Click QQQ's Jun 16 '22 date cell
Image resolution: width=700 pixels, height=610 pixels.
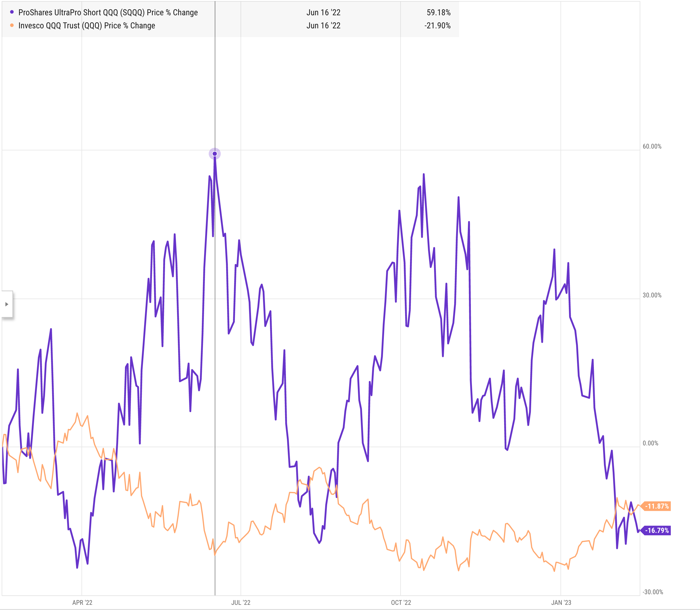click(323, 26)
